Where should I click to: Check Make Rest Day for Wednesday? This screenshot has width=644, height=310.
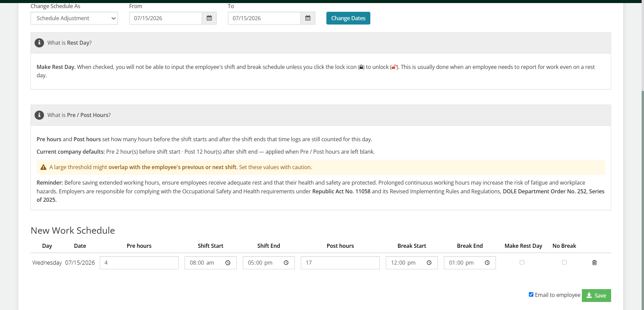click(x=522, y=262)
